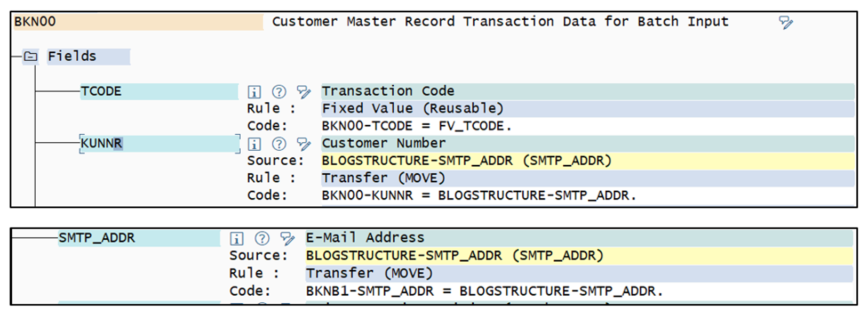This screenshot has width=868, height=316.
Task: Click edit icon beside BKN00 structure description
Action: [x=785, y=22]
